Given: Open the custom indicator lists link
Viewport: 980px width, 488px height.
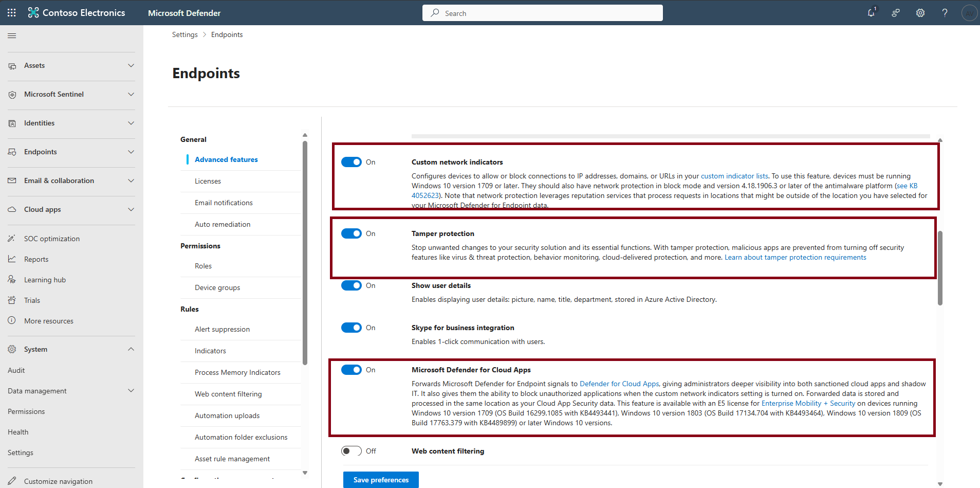Looking at the screenshot, I should [x=734, y=176].
